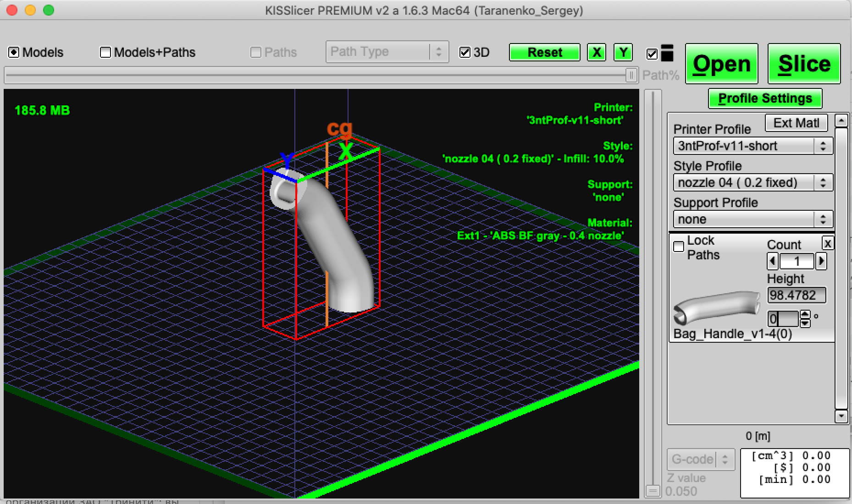This screenshot has height=504, width=852.
Task: Click the Ext Matl button
Action: click(x=796, y=123)
